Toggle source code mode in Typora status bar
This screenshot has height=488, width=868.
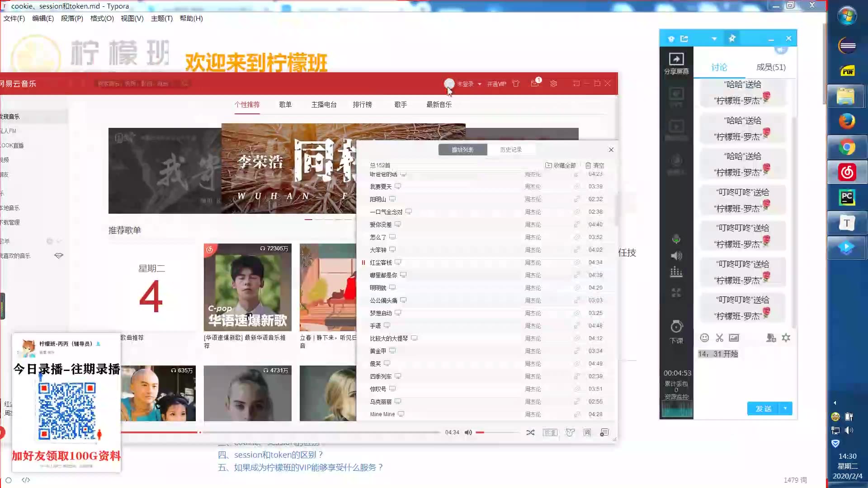pos(26,480)
